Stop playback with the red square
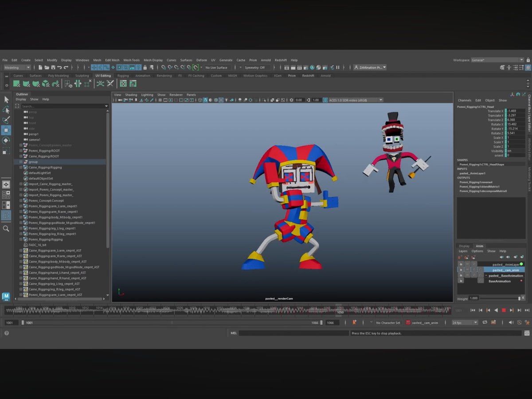This screenshot has width=532, height=399. click(504, 310)
